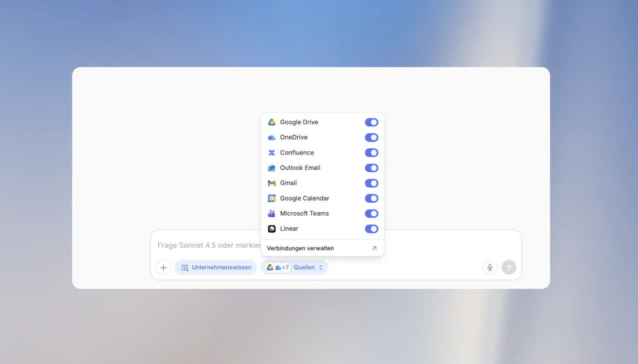Image resolution: width=638 pixels, height=364 pixels.
Task: Click the Microsoft Teams icon
Action: pos(271,214)
